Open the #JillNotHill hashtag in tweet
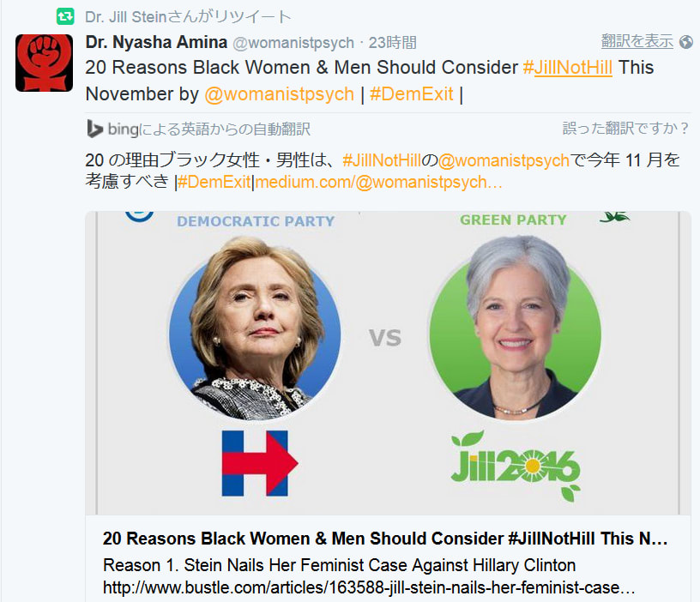This screenshot has height=602, width=700. 567,68
